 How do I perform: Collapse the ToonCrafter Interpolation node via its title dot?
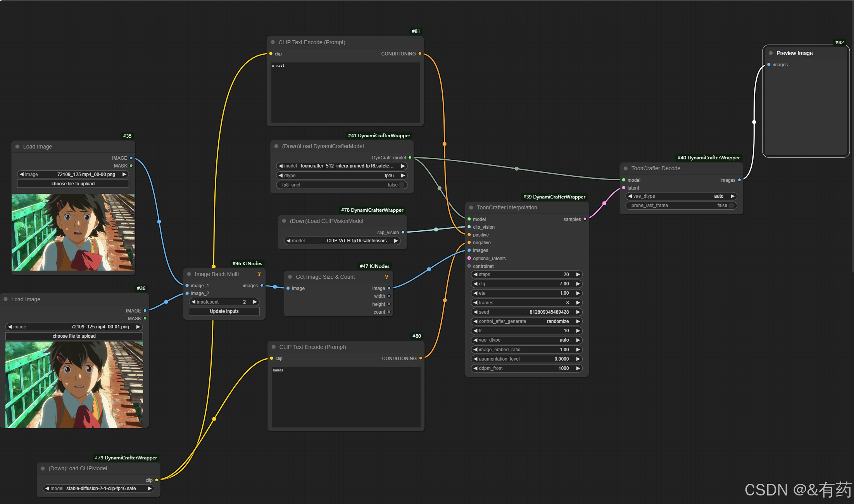471,207
